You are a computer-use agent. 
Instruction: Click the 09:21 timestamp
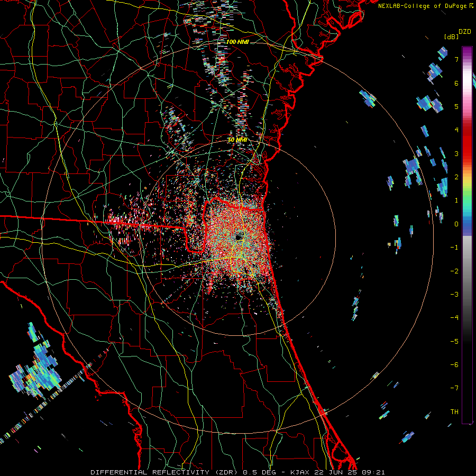click(373, 472)
